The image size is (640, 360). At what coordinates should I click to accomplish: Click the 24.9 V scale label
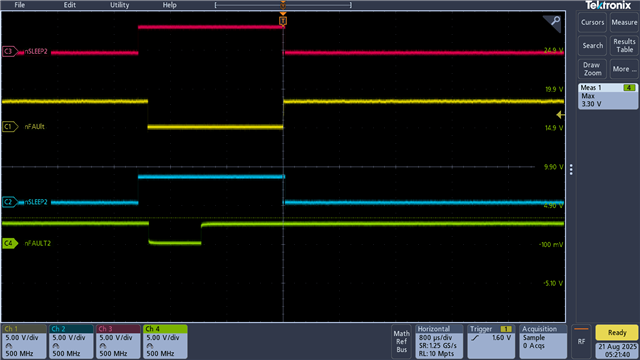click(553, 50)
